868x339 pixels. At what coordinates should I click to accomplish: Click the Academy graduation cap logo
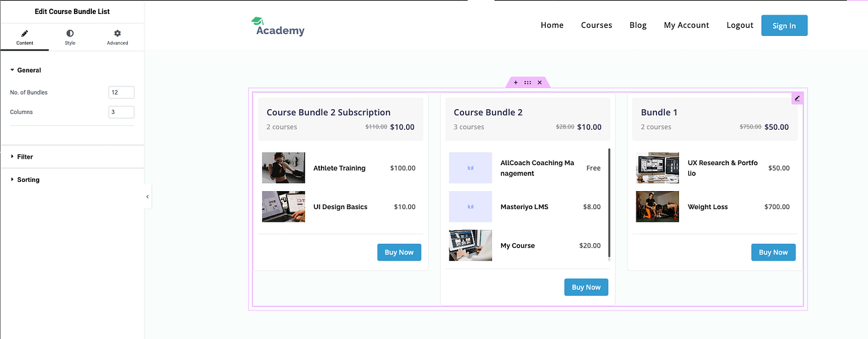coord(278,26)
